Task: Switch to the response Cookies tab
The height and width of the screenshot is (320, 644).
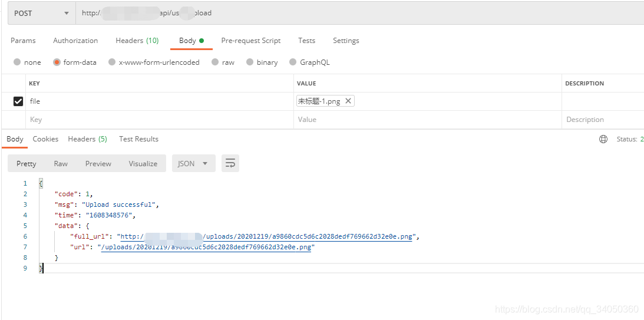Action: [45, 139]
